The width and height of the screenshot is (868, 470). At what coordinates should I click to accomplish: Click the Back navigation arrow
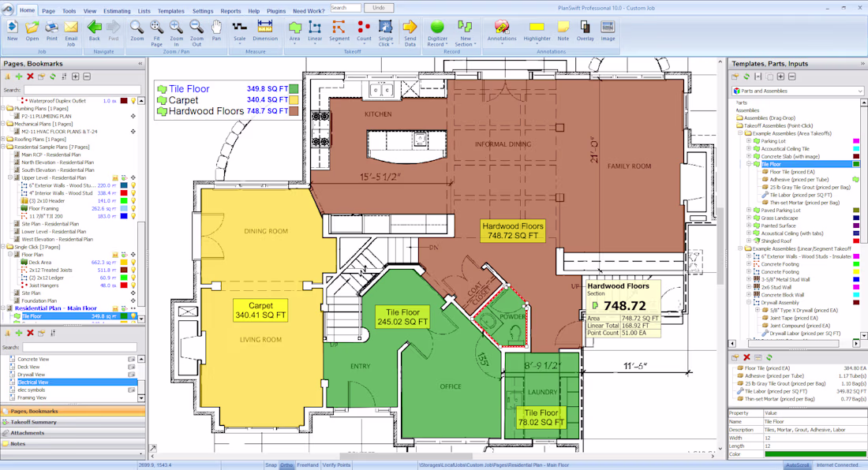[x=95, y=31]
